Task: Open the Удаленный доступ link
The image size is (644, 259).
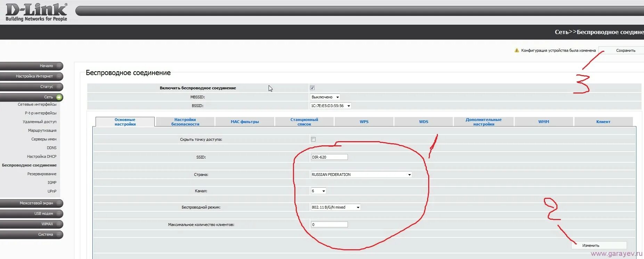Action: 40,122
